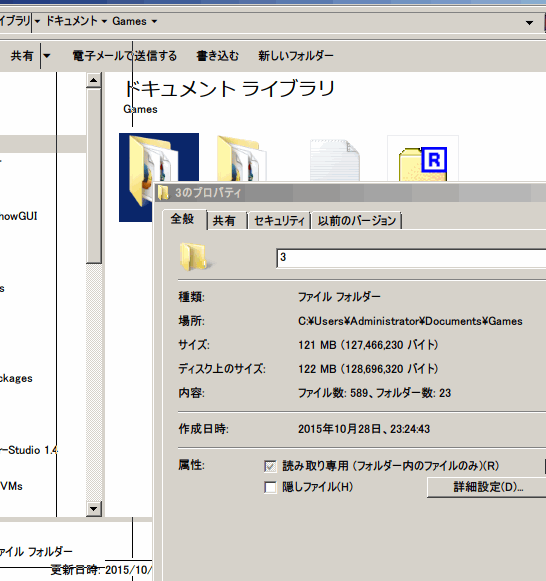546x581 pixels.
Task: Click the path C:¥Users¥Administrator¥Documents¥Games
Action: pyautogui.click(x=410, y=321)
